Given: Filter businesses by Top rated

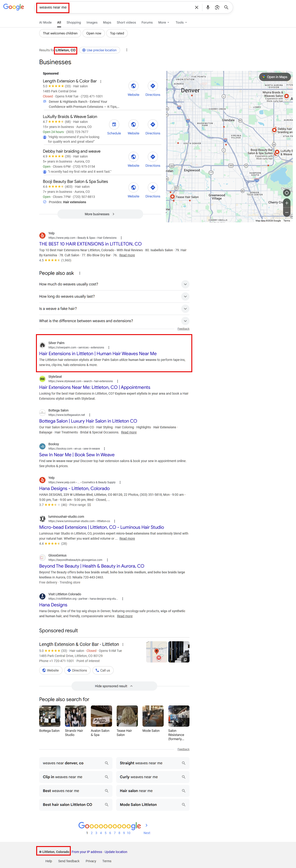Looking at the screenshot, I should pos(117,33).
